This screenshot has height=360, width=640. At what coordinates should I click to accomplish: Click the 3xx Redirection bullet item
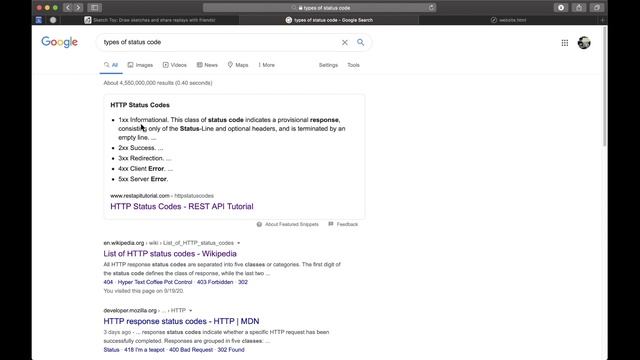[145, 158]
